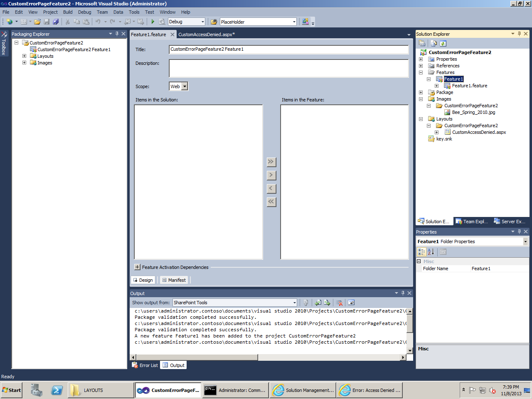Select CustomAccessDenied.aspx in Solution Explorer
The height and width of the screenshot is (399, 532).
tap(479, 132)
